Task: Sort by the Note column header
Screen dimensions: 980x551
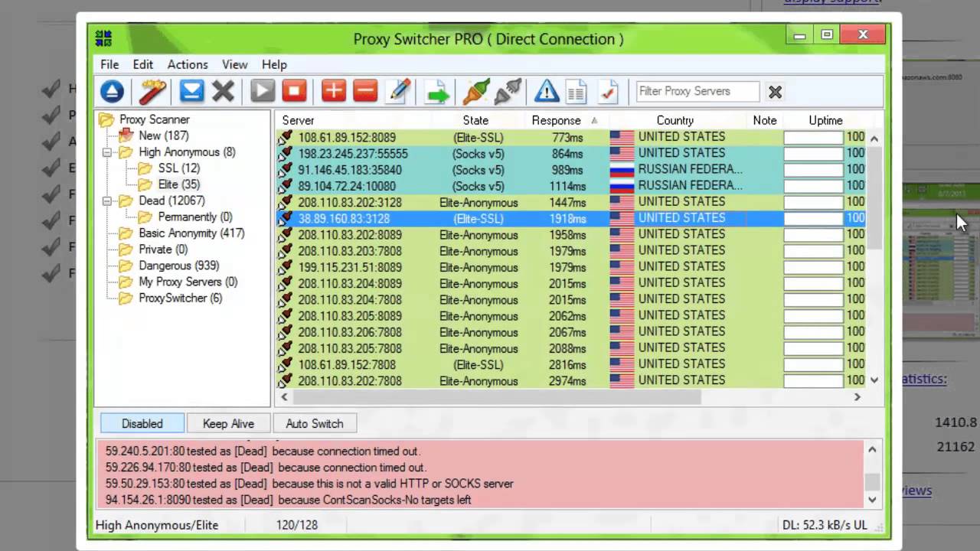Action: click(x=765, y=120)
